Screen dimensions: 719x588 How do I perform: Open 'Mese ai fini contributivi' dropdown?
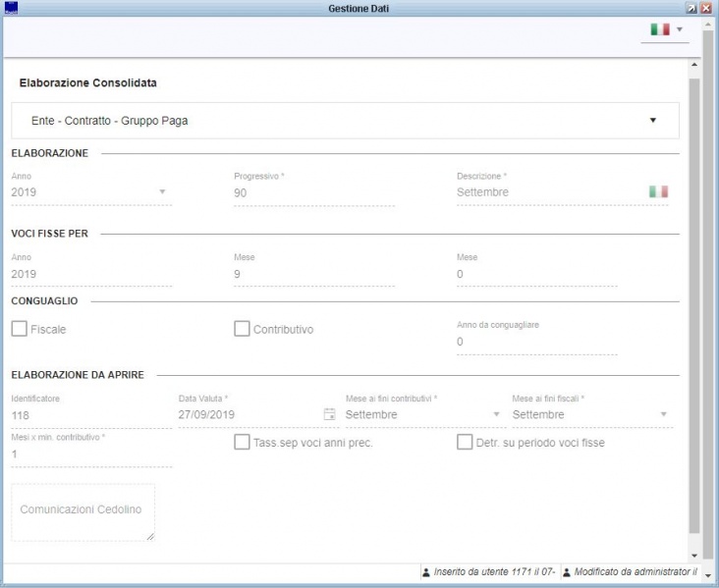(496, 414)
